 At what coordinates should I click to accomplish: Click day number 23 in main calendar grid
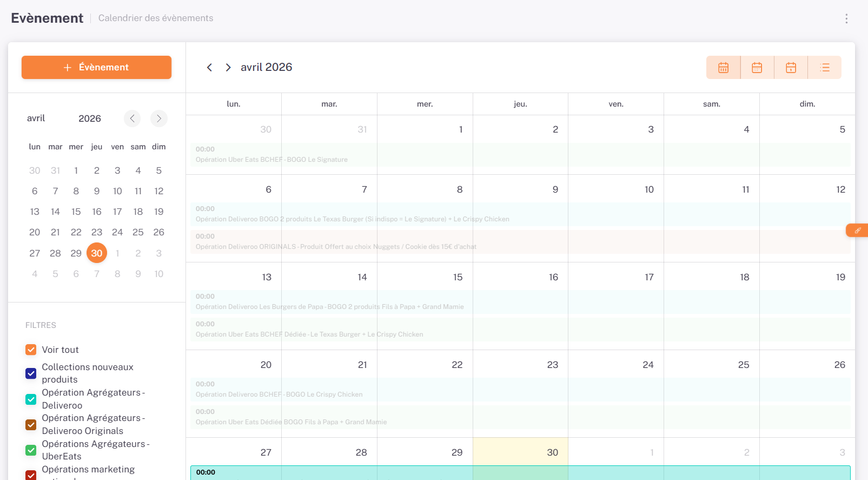553,365
